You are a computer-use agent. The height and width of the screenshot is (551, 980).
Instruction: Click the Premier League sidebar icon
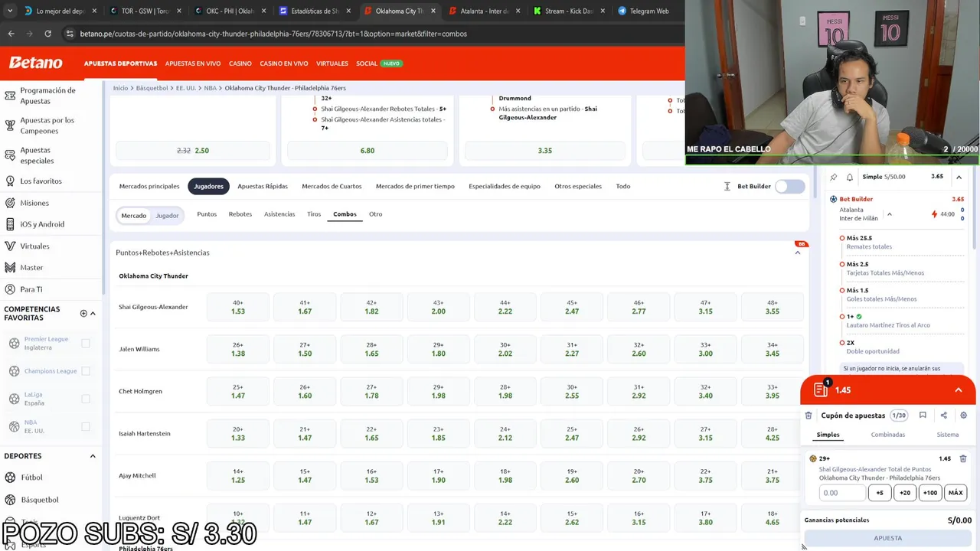14,344
